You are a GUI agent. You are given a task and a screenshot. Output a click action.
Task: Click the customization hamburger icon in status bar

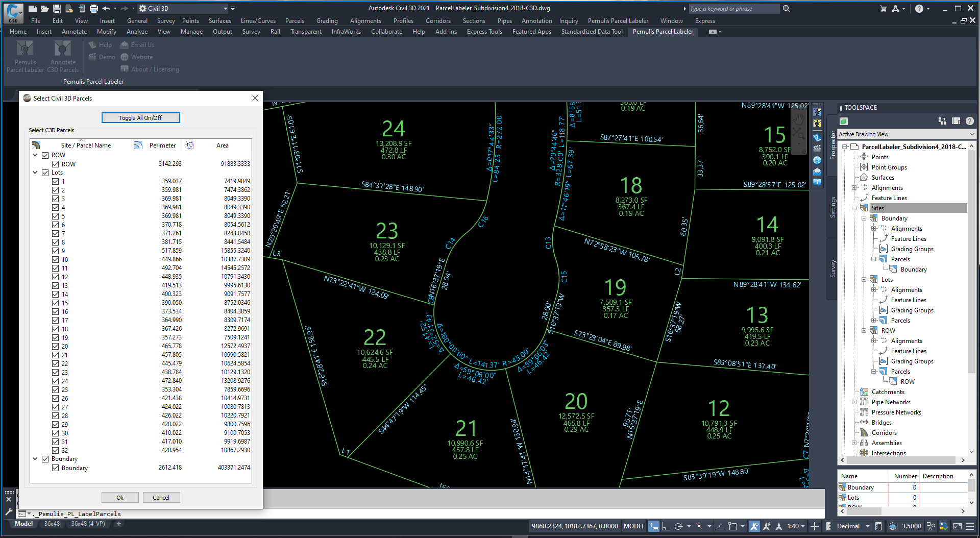click(970, 526)
